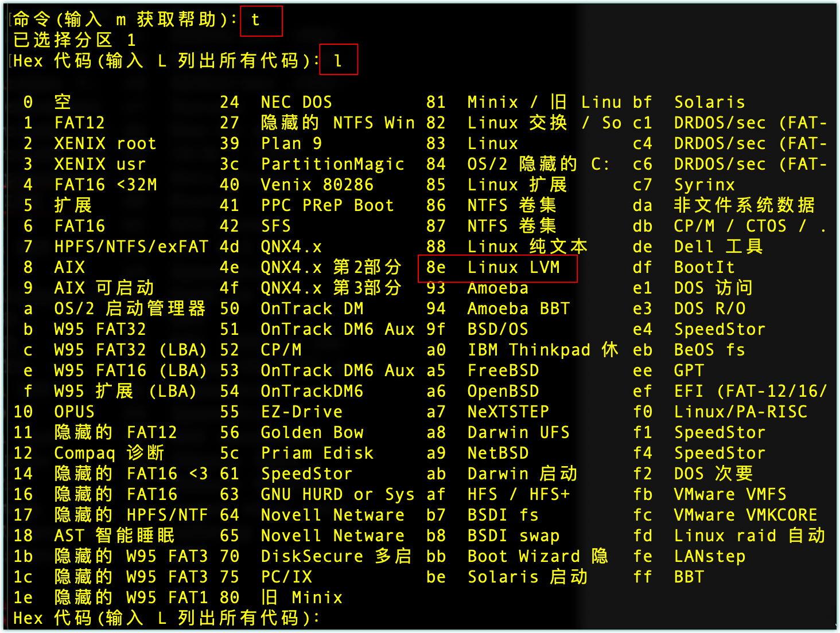
Task: Select the 'XENIX root' entry
Action: click(105, 143)
